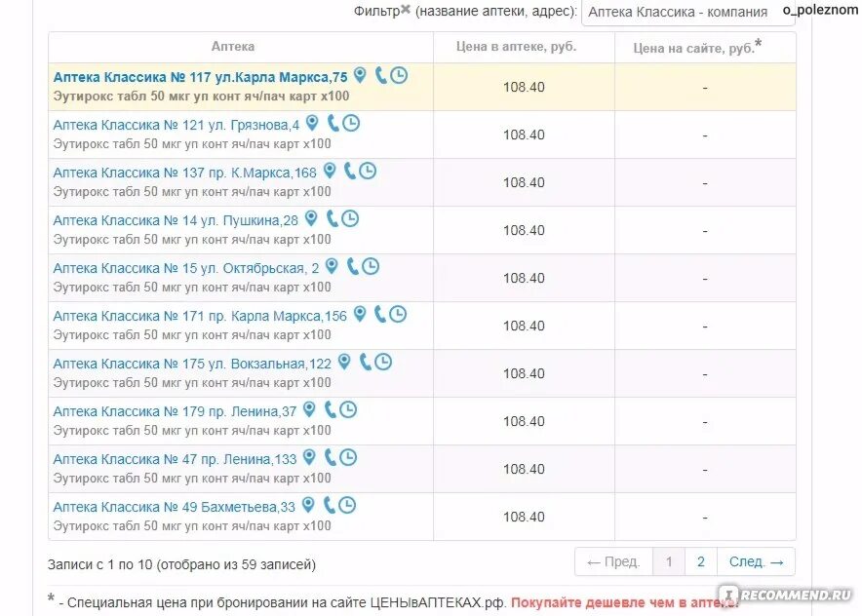862x616 pixels.
Task: Show phone for Аптека № 175 Вокзальная
Action: click(365, 362)
